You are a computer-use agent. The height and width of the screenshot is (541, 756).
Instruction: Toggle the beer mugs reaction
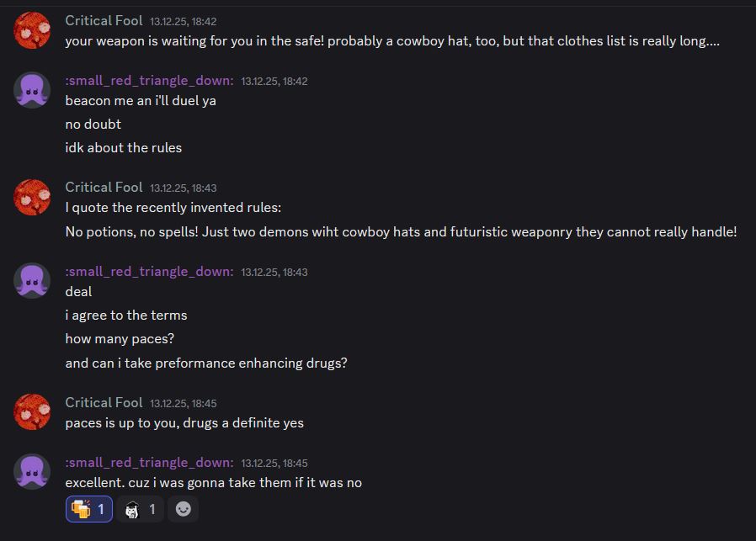click(x=88, y=509)
